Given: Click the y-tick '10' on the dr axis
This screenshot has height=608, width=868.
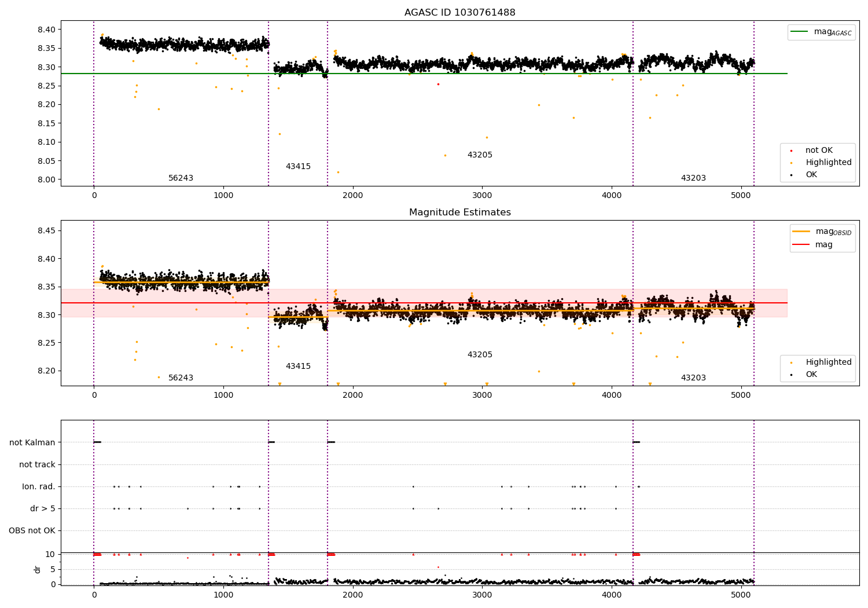Looking at the screenshot, I should coord(50,555).
